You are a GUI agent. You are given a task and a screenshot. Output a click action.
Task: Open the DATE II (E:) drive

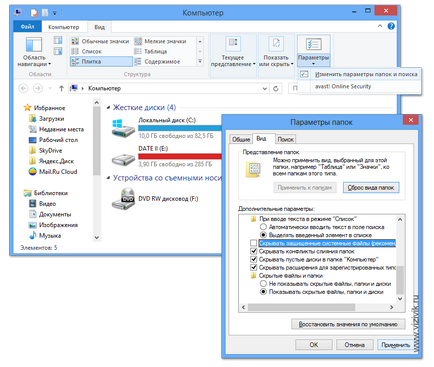click(x=167, y=156)
